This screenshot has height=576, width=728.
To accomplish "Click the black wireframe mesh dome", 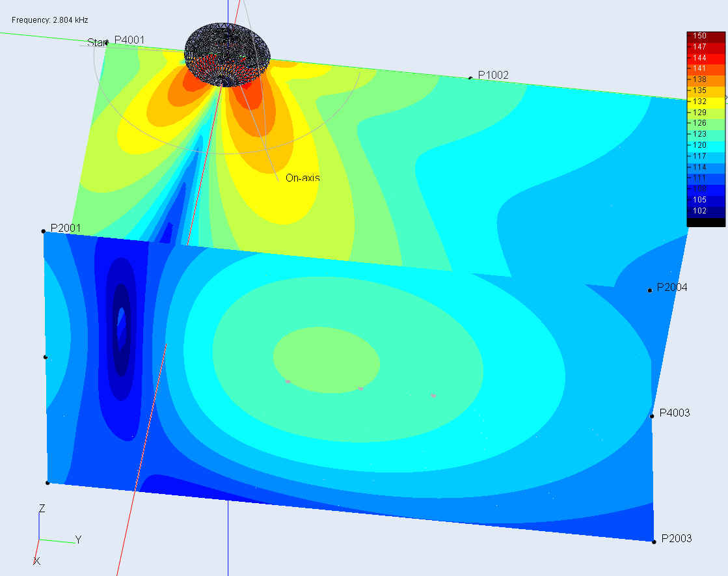I will click(226, 53).
